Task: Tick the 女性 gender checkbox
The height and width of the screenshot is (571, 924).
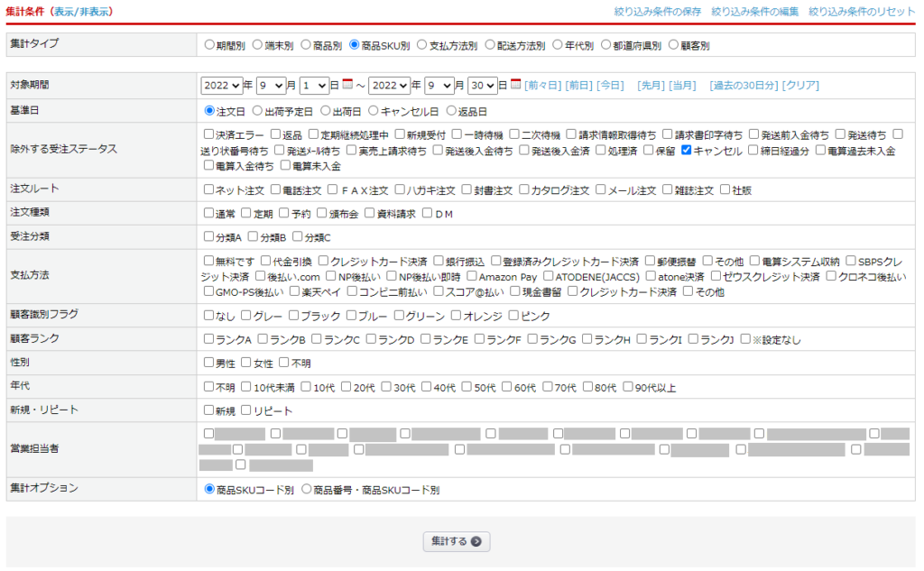Action: (246, 363)
